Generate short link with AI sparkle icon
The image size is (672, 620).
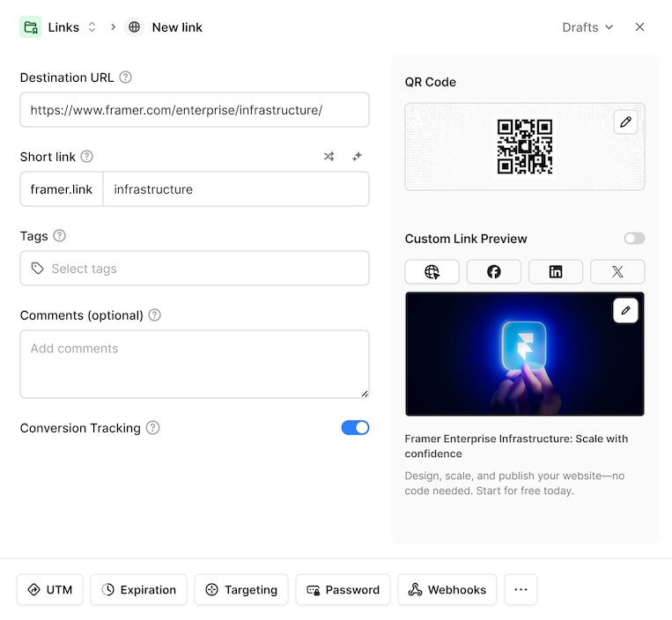point(357,157)
